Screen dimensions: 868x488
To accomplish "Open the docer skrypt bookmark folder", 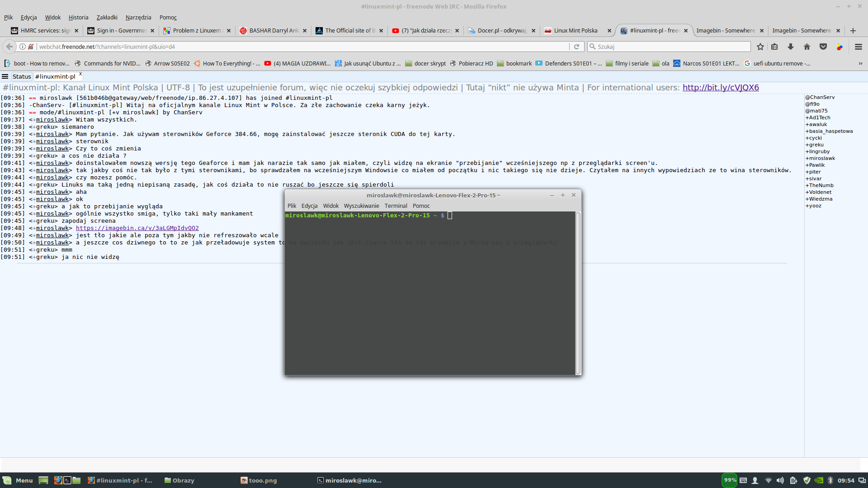I will click(x=425, y=63).
